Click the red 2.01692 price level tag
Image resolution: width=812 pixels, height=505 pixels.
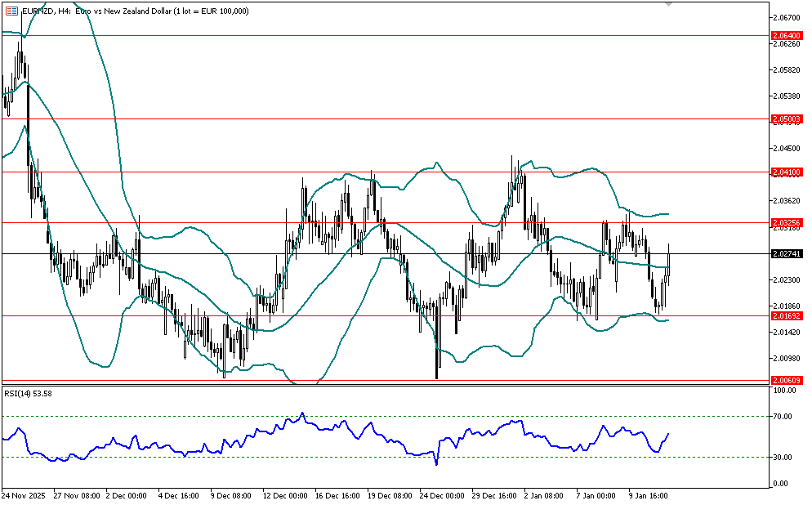click(787, 315)
